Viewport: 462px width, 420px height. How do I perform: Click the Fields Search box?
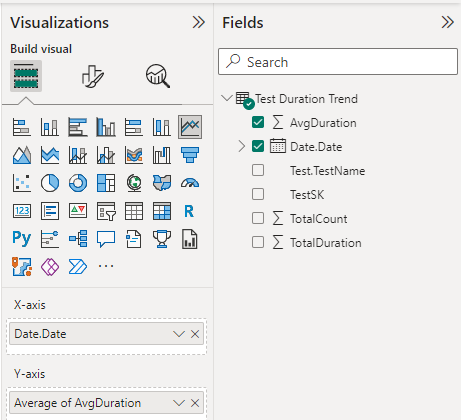pos(338,62)
